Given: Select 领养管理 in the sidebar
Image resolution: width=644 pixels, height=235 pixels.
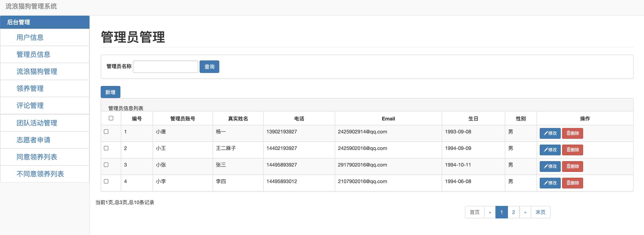Looking at the screenshot, I should coord(30,88).
